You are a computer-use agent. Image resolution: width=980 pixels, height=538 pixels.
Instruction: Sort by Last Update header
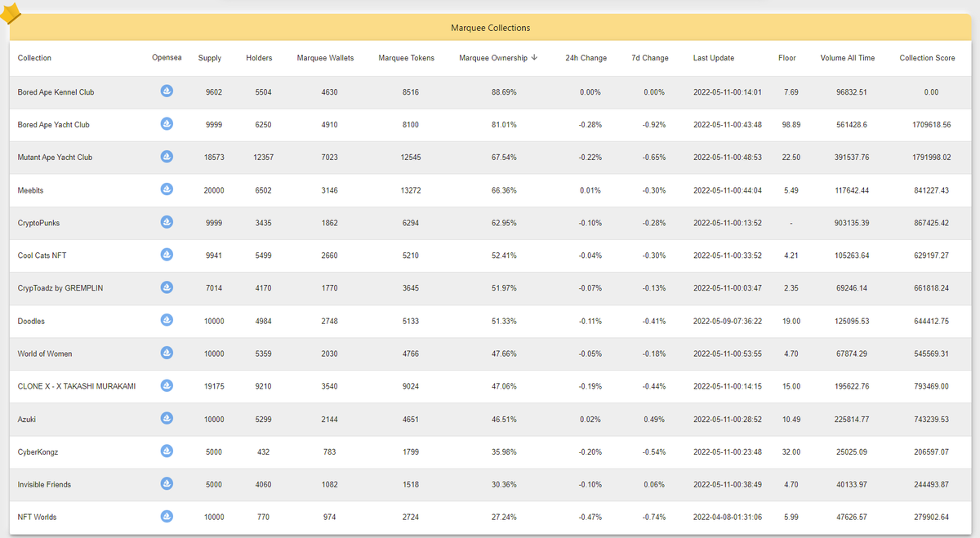[x=714, y=58]
